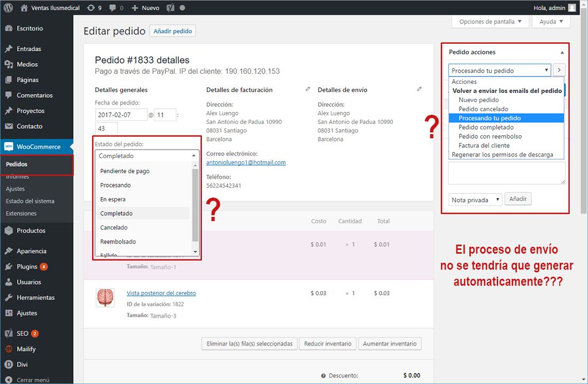
Task: Click Añadir pedido button
Action: (173, 31)
